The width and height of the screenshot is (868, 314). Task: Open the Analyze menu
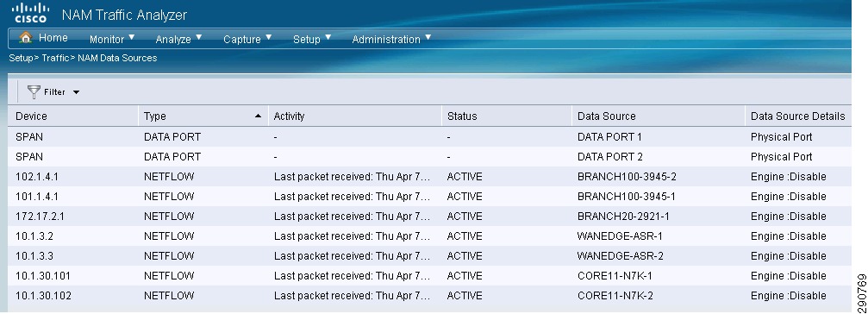pyautogui.click(x=178, y=40)
